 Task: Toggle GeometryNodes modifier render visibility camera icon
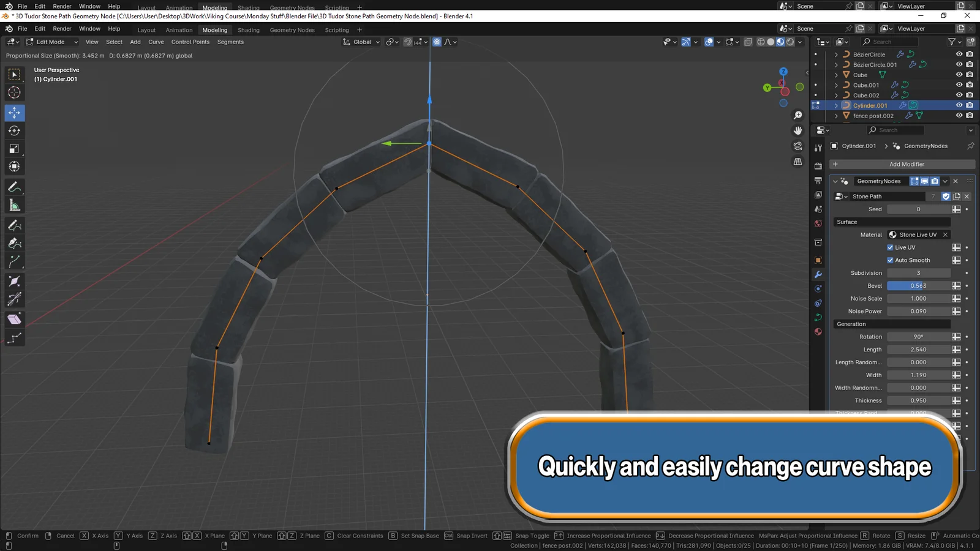coord(934,181)
